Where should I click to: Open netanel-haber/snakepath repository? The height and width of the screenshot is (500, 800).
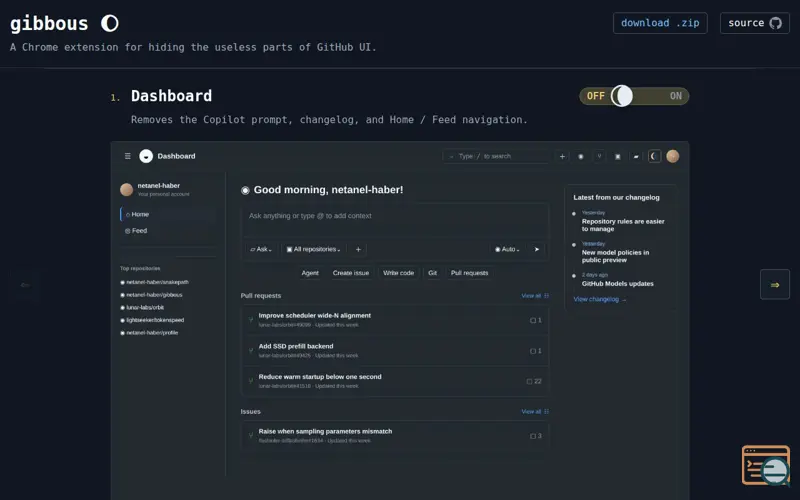(x=155, y=282)
